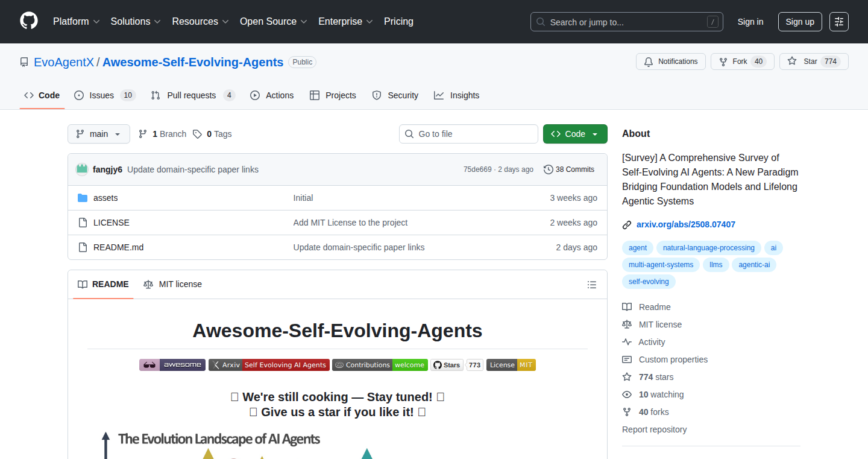
Task: Open commit message Update domain-specific paper links
Action: 193,169
